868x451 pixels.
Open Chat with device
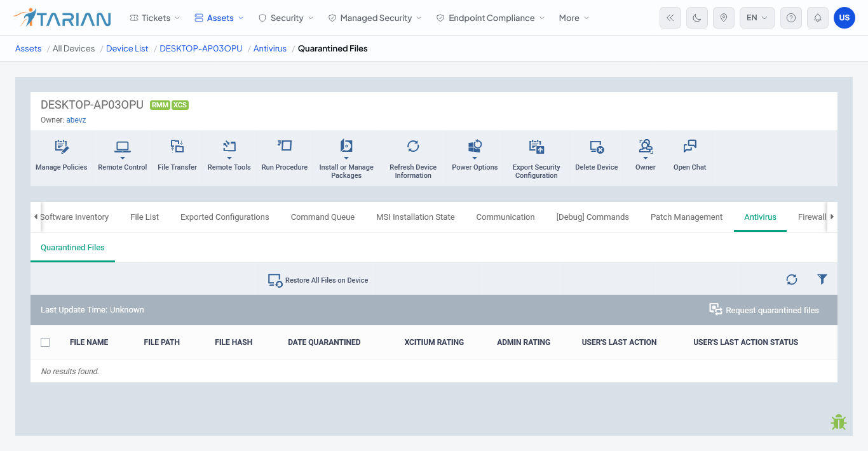point(690,156)
